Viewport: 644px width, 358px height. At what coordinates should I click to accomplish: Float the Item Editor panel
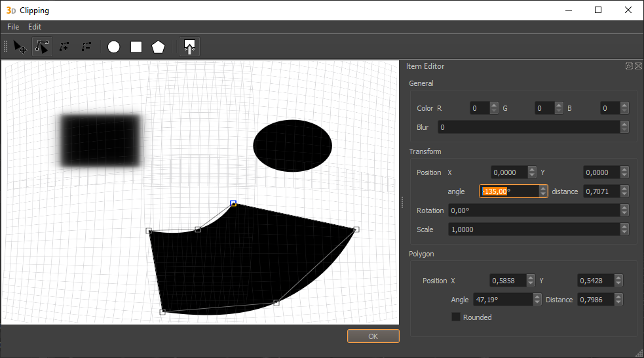click(x=629, y=66)
